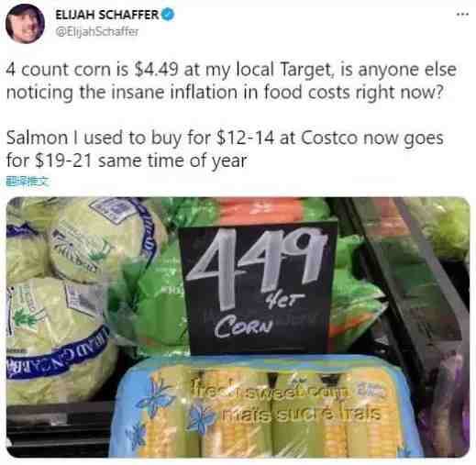Click the ELIJAH SCHAFFER display name

pos(107,15)
